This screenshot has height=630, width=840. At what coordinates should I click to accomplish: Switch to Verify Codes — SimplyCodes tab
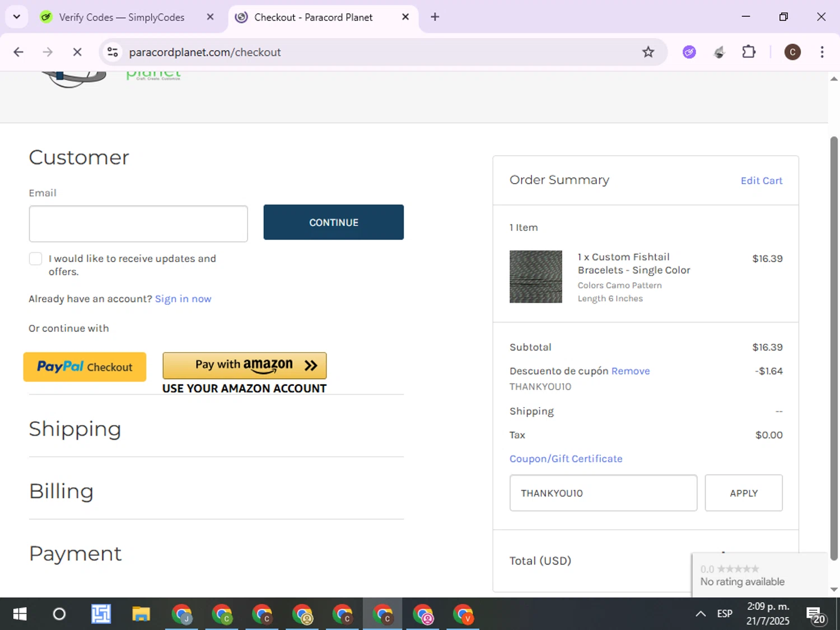(x=122, y=17)
